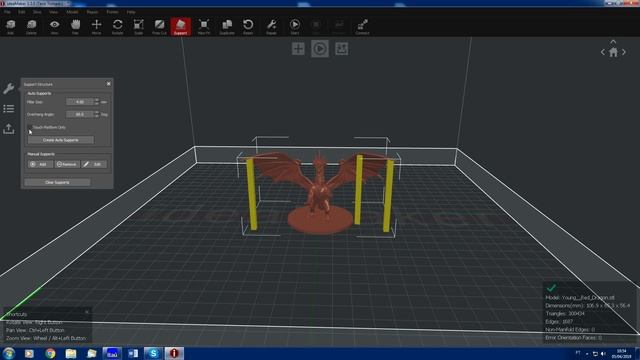Close the Shortcuts hint panel
This screenshot has height=360, width=640.
pos(87,312)
